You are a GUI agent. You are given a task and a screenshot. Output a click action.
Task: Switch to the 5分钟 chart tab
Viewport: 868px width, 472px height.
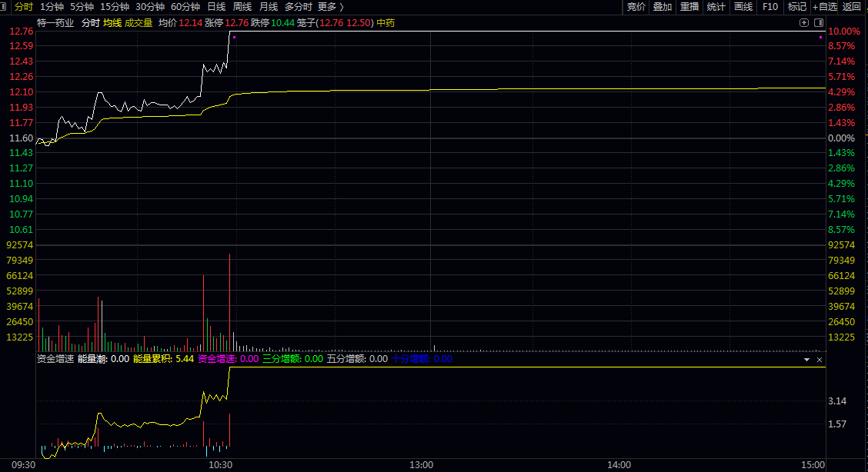pyautogui.click(x=82, y=7)
